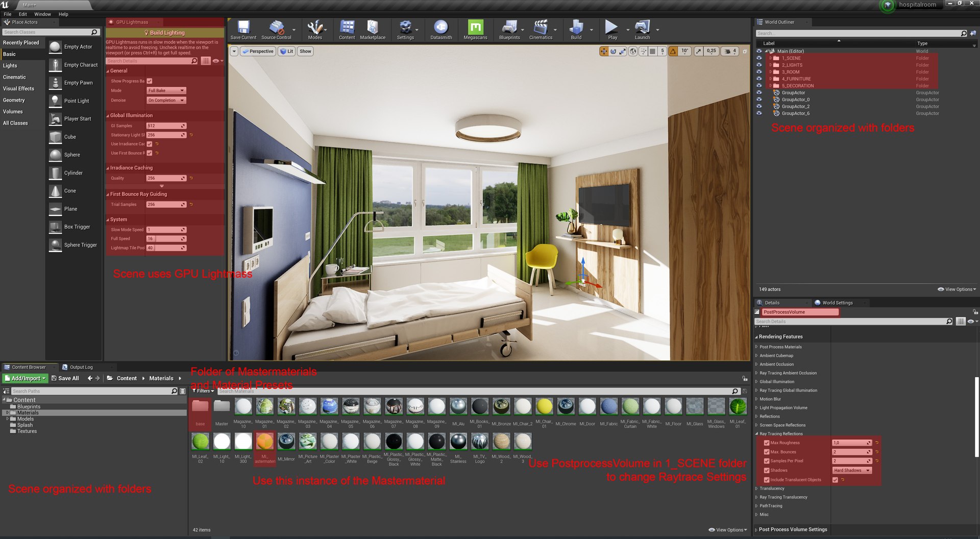
Task: Toggle Max Roughness override checkbox
Action: pyautogui.click(x=767, y=443)
